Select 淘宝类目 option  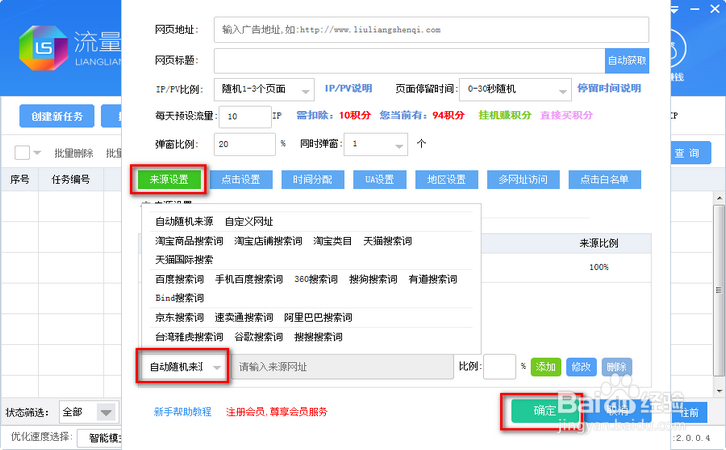[332, 241]
